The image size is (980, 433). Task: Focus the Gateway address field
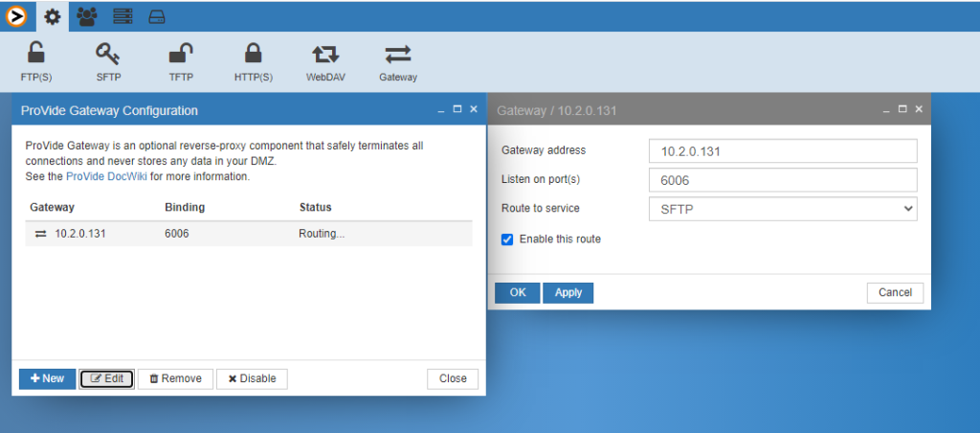click(783, 150)
